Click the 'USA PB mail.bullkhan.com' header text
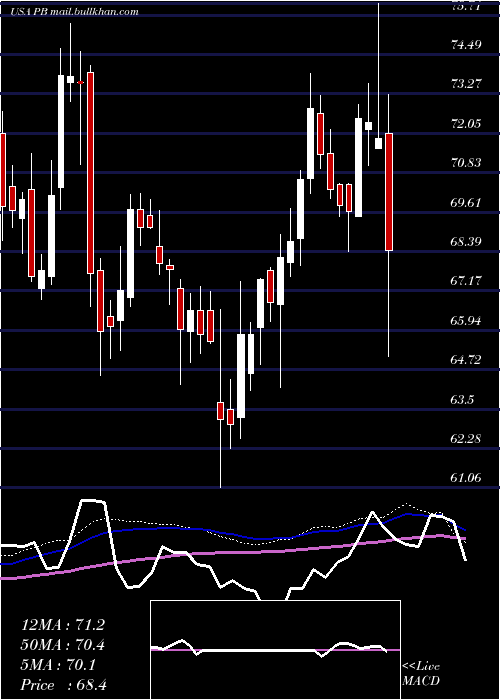This screenshot has height=700, width=500. click(75, 12)
